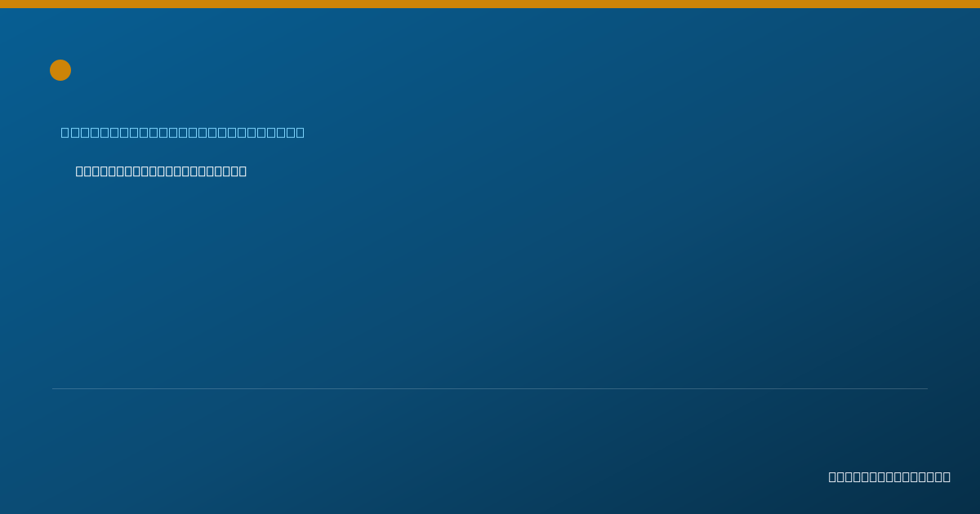Screen dimensions: 980x514
Task: Click the left end of the divider line
Action: tap(54, 388)
